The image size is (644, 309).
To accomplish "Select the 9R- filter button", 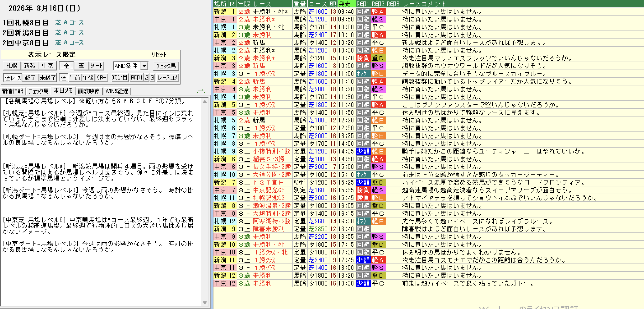I will pos(101,78).
